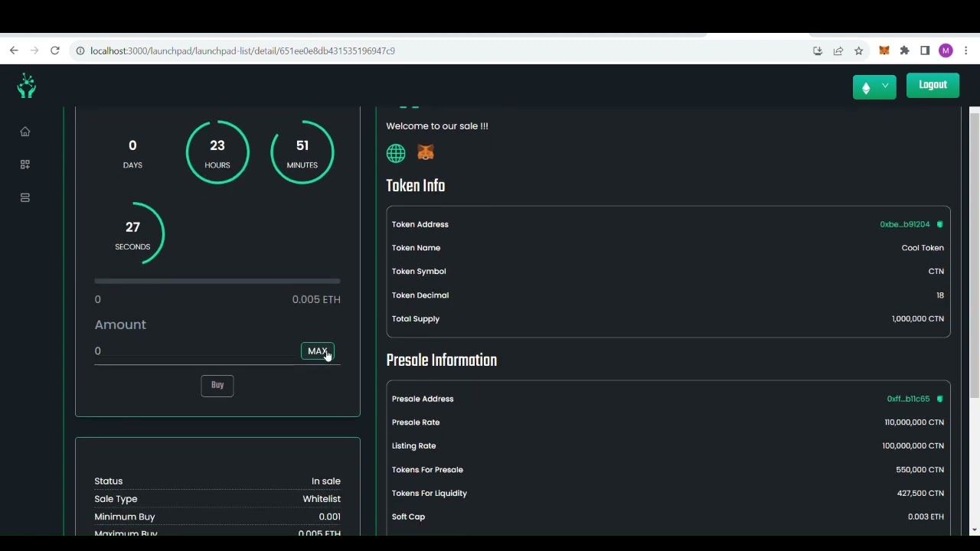Open the project website globe icon
Viewport: 980px width, 551px height.
[x=396, y=153]
